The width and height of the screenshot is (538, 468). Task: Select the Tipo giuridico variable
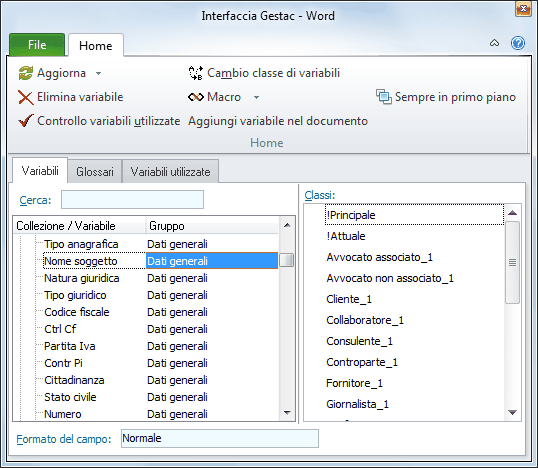coord(75,295)
